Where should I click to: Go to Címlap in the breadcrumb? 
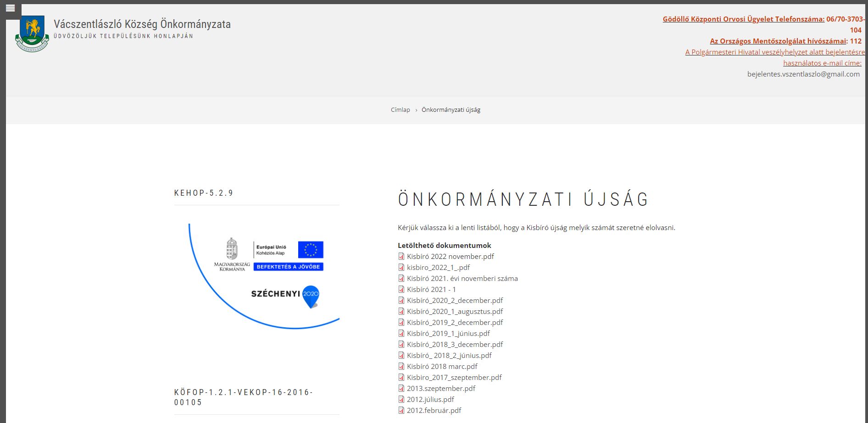(x=401, y=110)
